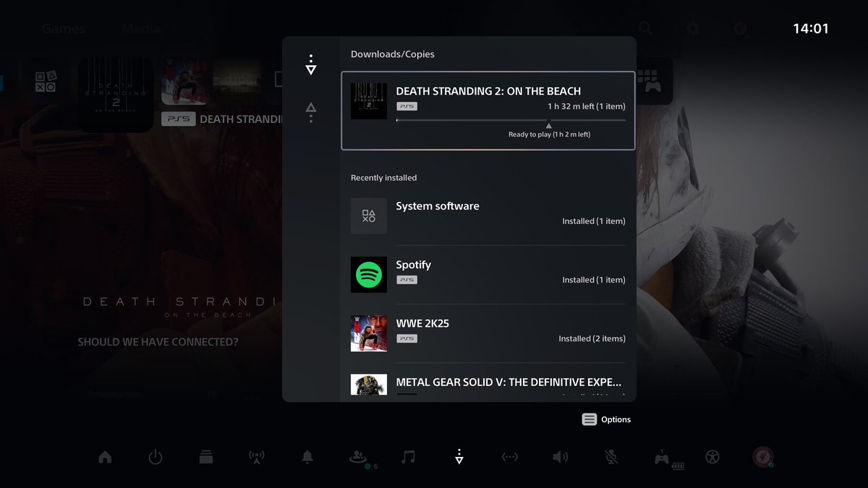This screenshot has width=868, height=488.
Task: Click Death Stranding 2 download progress bar
Action: [511, 120]
